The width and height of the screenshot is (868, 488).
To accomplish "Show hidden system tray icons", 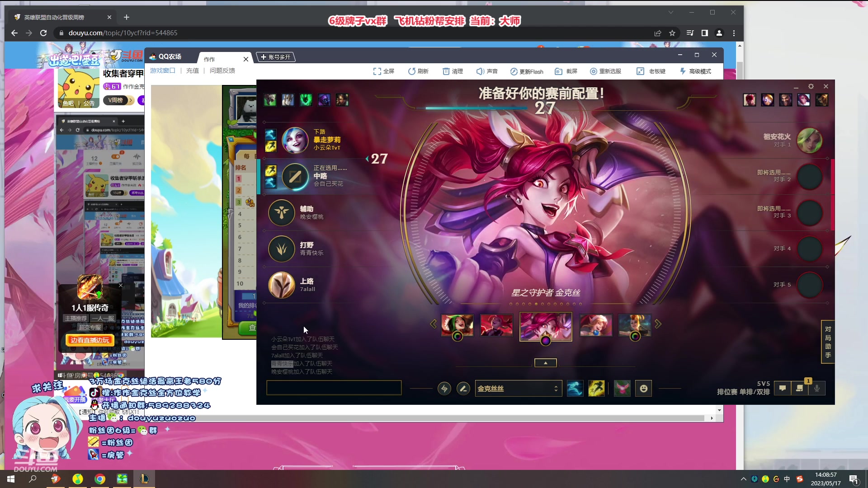I will 743,479.
